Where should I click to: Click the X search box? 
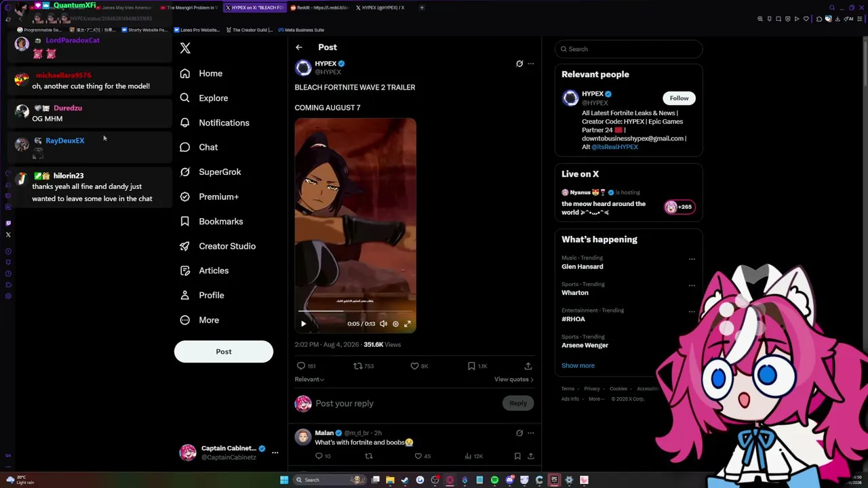(629, 49)
